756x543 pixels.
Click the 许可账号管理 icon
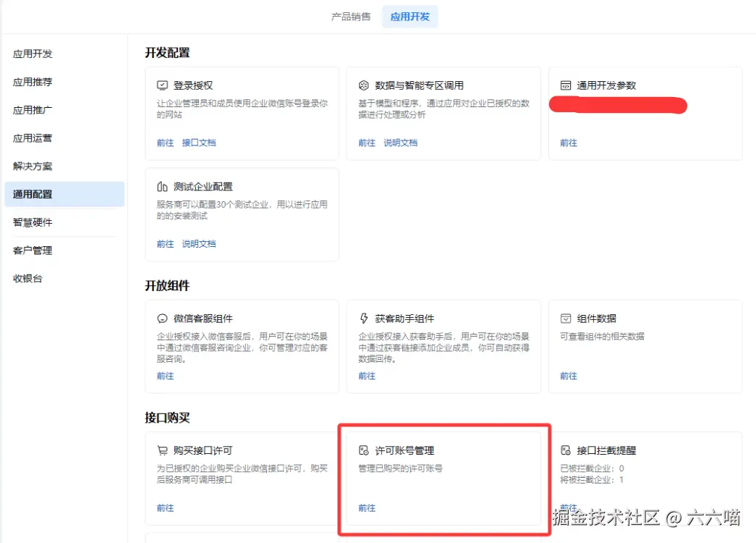pos(364,450)
